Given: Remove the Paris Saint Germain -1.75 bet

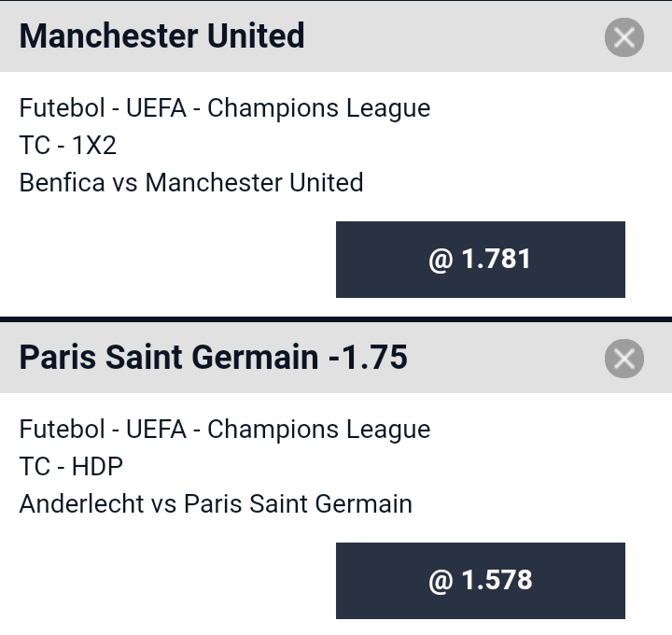Looking at the screenshot, I should point(624,359).
